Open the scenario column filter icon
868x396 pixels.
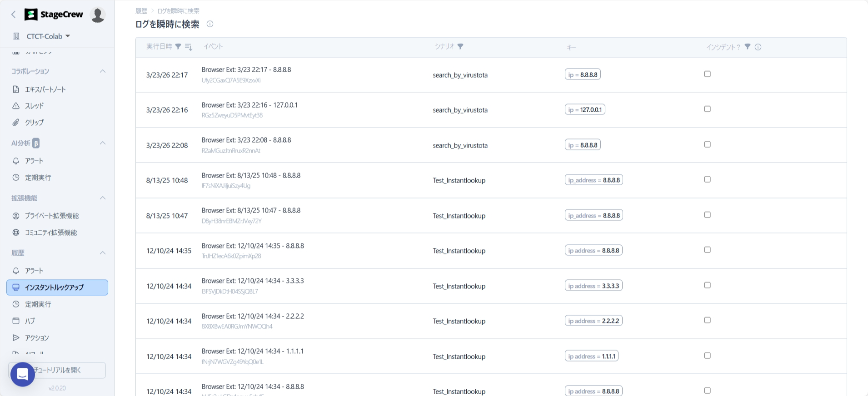(x=460, y=47)
